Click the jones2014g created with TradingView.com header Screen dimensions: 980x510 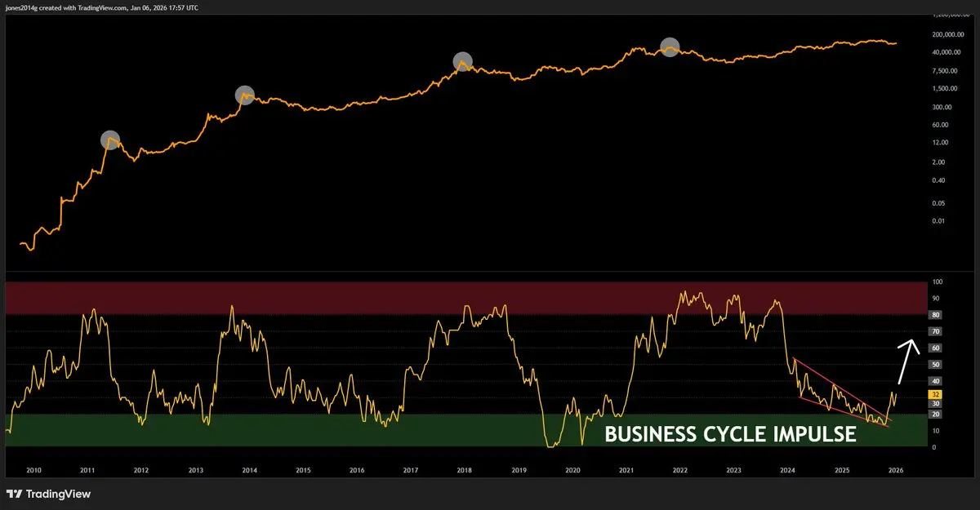click(x=101, y=7)
